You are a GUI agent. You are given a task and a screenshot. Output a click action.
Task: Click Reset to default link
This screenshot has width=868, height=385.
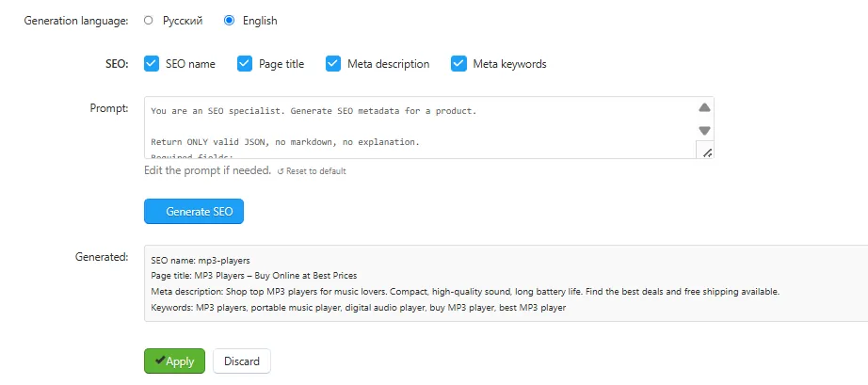[x=312, y=171]
